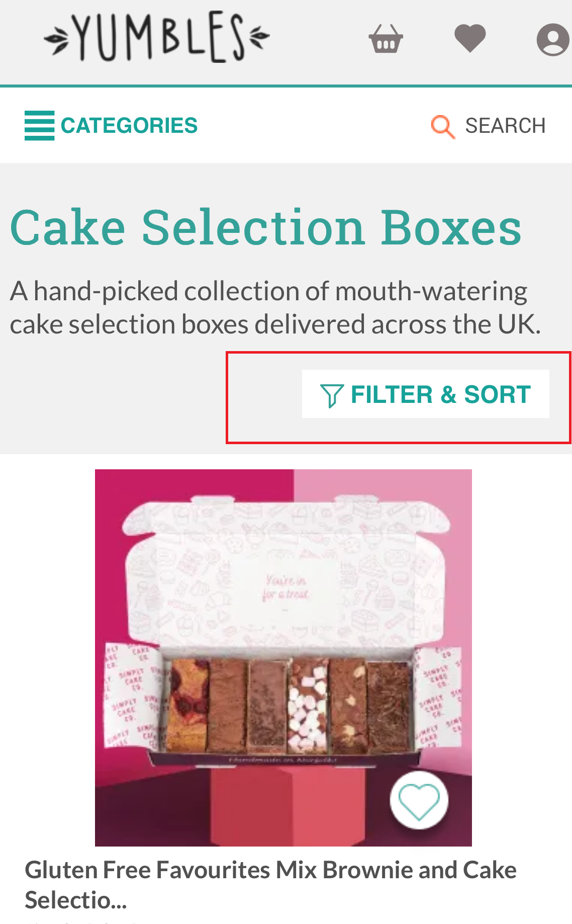Favourite the Gluten Free Brownie box
The image size is (572, 924).
click(419, 800)
